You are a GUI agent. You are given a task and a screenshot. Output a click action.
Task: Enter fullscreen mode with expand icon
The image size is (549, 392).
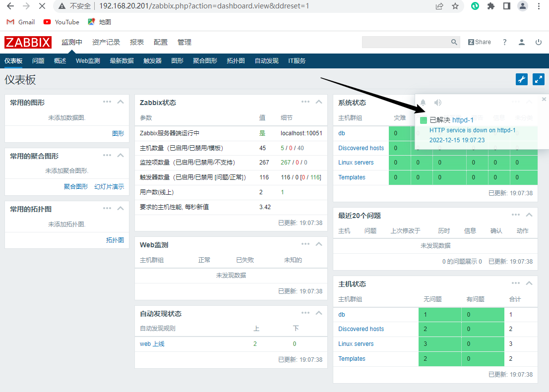(538, 79)
